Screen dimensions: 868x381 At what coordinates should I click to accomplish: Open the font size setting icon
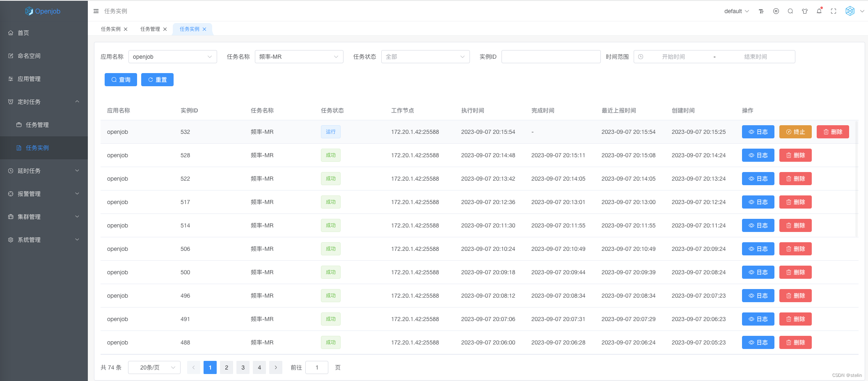coord(761,11)
